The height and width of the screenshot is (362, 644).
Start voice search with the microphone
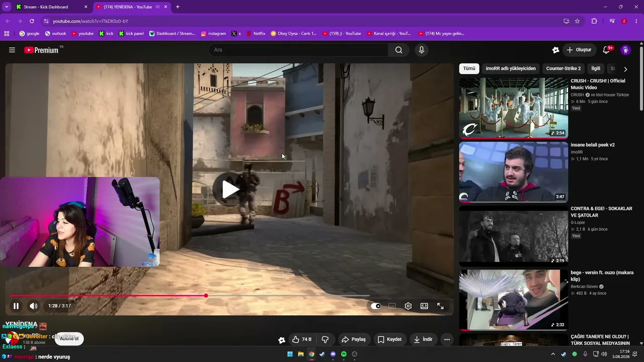tap(422, 50)
